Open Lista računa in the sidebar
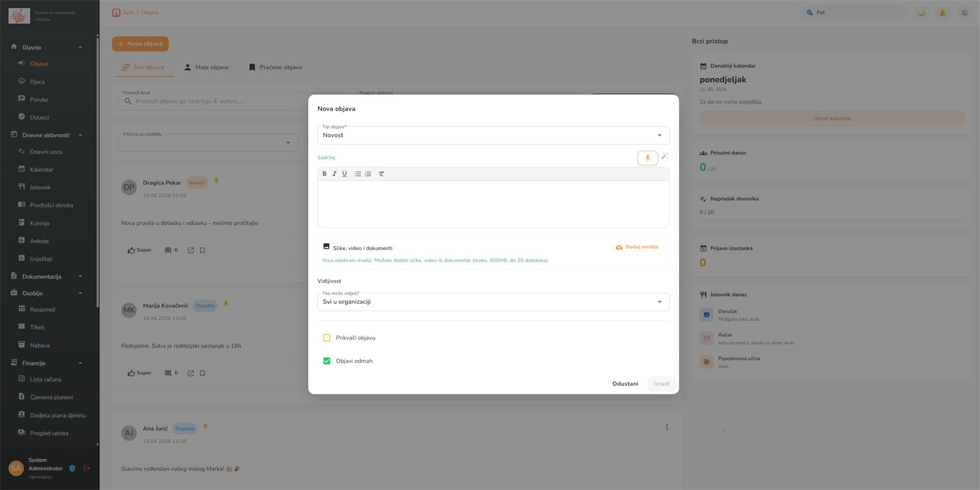The height and width of the screenshot is (490, 980). click(45, 379)
